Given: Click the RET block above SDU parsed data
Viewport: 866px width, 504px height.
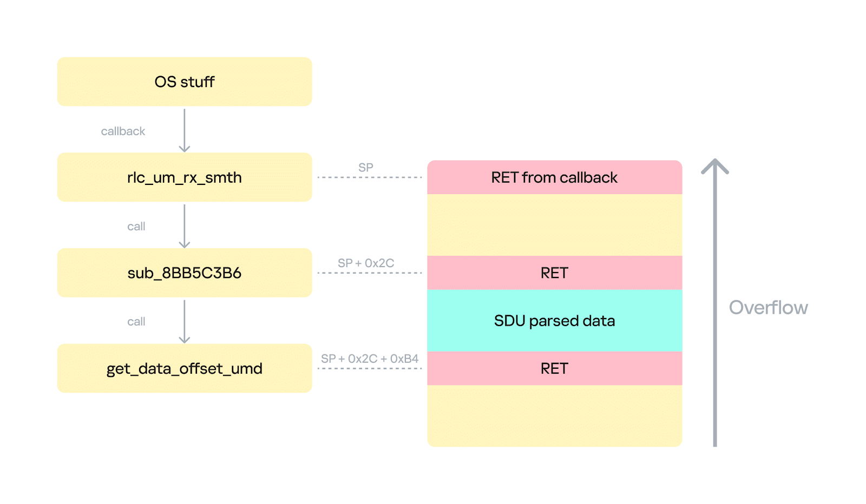Looking at the screenshot, I should pyautogui.click(x=554, y=273).
